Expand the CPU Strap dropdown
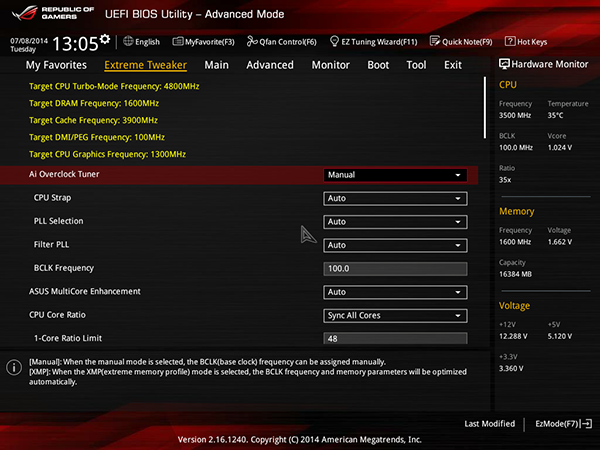Viewport: 600px width, 450px height. [395, 198]
